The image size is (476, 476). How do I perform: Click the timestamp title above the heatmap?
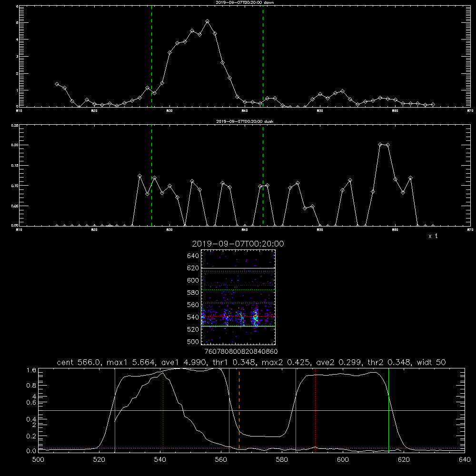pos(238,244)
